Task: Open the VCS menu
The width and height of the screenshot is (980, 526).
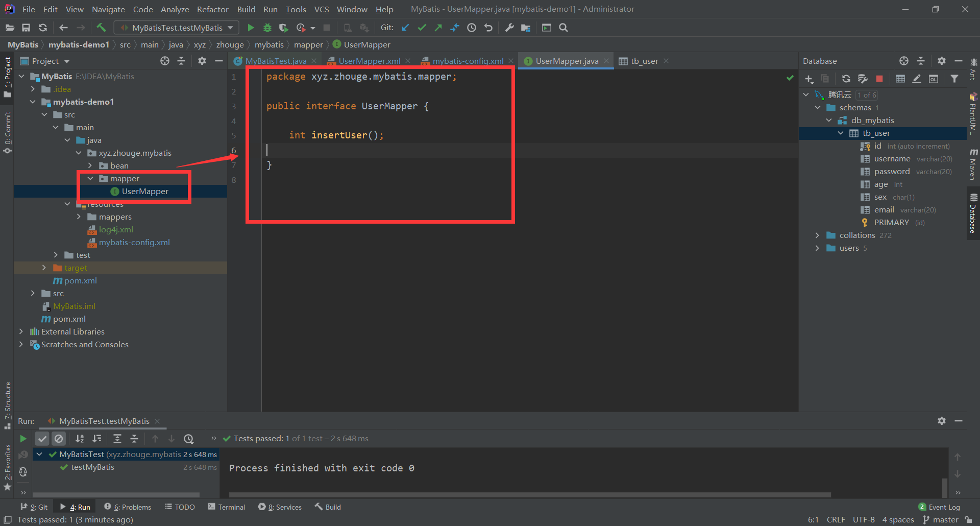Action: [322, 9]
